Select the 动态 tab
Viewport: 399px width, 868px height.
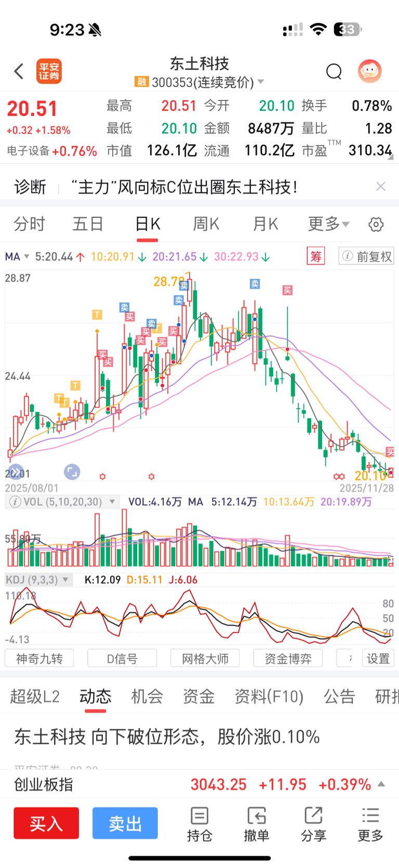pyautogui.click(x=96, y=696)
